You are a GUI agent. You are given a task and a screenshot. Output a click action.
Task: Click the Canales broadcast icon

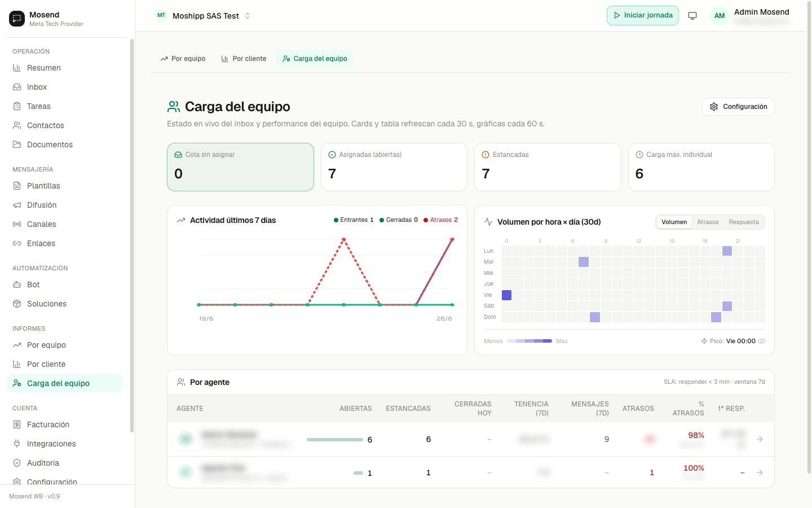point(17,224)
